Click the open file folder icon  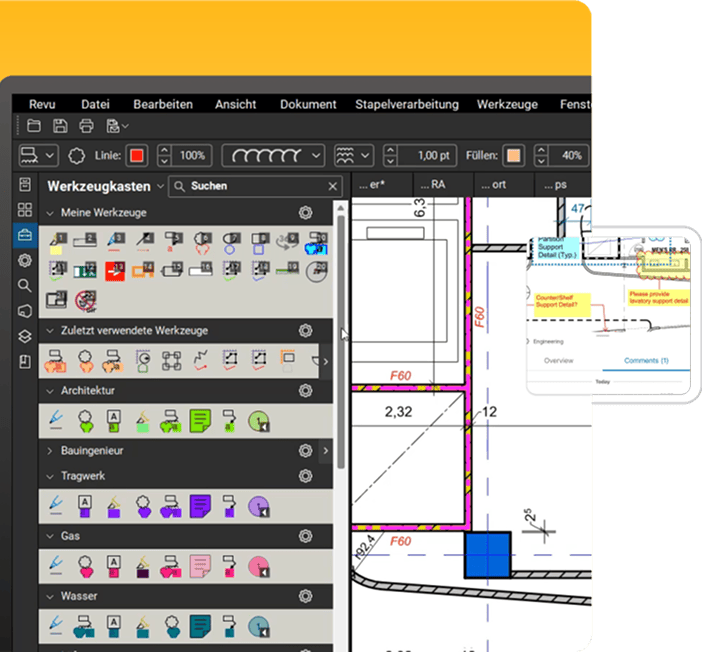pyautogui.click(x=34, y=126)
